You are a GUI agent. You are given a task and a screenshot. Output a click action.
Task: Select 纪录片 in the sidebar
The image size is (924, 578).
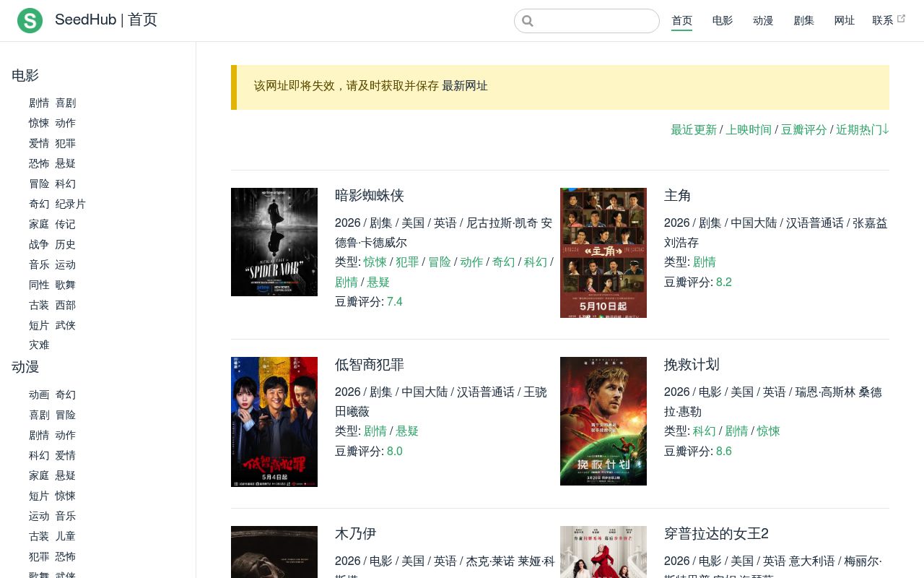click(71, 204)
